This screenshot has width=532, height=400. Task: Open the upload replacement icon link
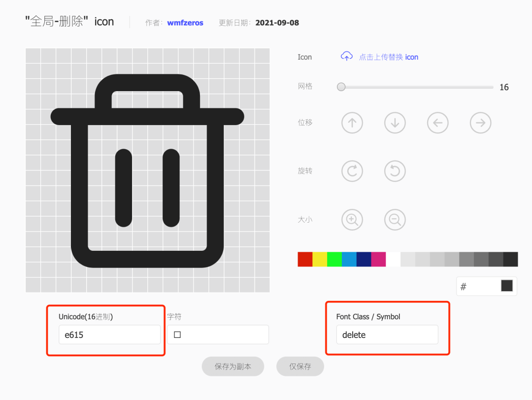click(389, 57)
